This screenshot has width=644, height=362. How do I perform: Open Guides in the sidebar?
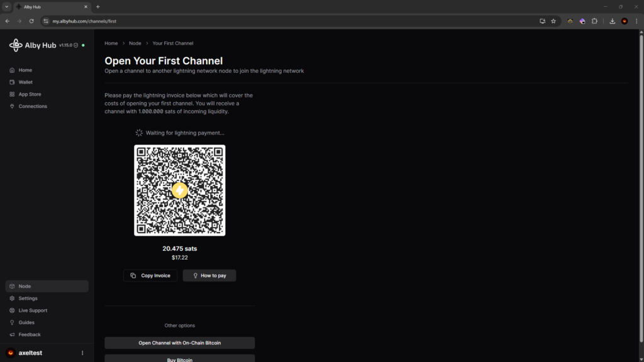tap(26, 322)
